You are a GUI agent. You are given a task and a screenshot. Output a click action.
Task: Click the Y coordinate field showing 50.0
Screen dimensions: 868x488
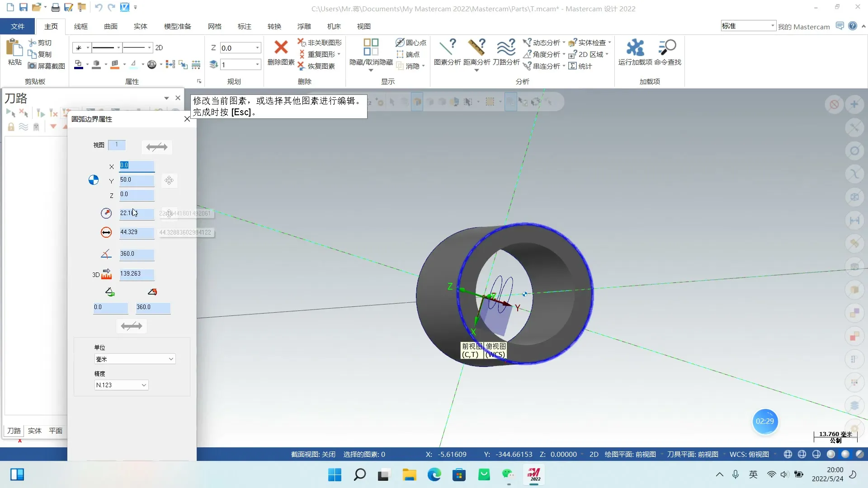(136, 180)
